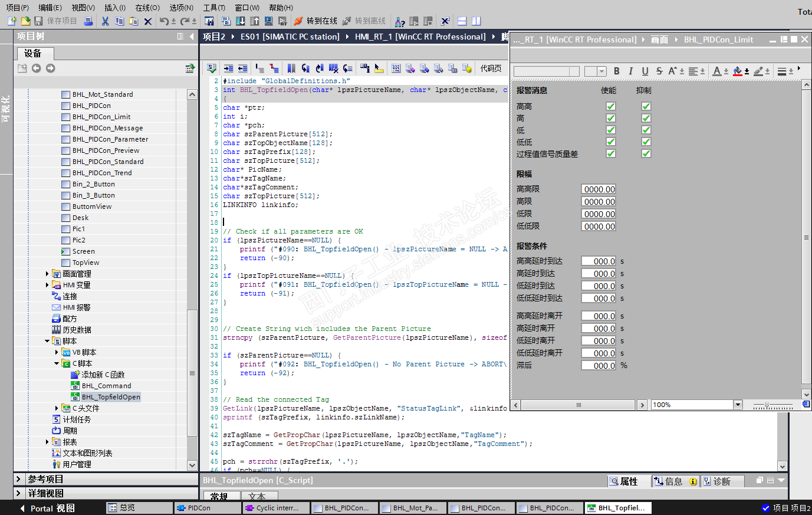
Task: Expand the 画面管理 tree node
Action: tap(47, 274)
